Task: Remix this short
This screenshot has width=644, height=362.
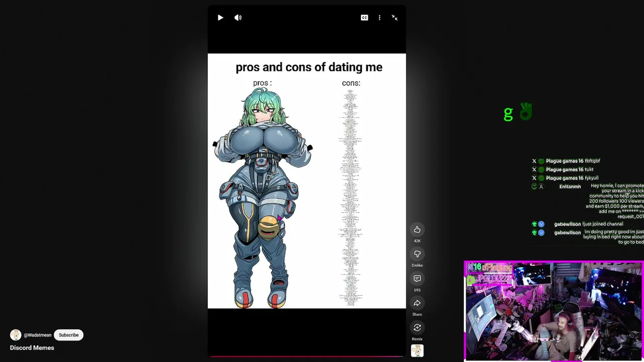Action: pyautogui.click(x=417, y=328)
